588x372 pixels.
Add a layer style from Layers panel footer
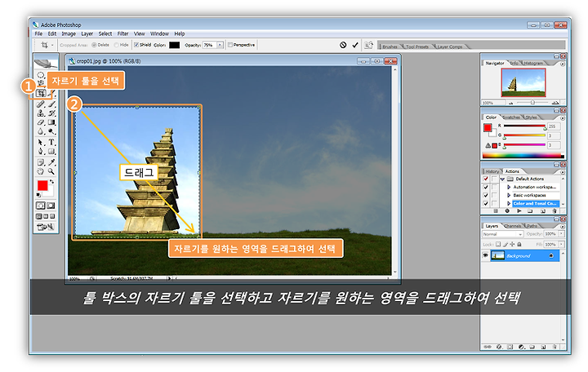499,347
